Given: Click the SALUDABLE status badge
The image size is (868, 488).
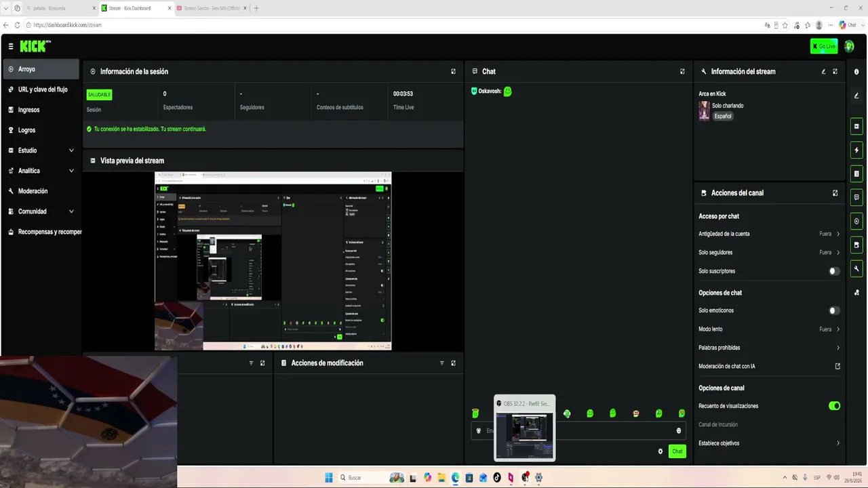Looking at the screenshot, I should click(x=99, y=95).
